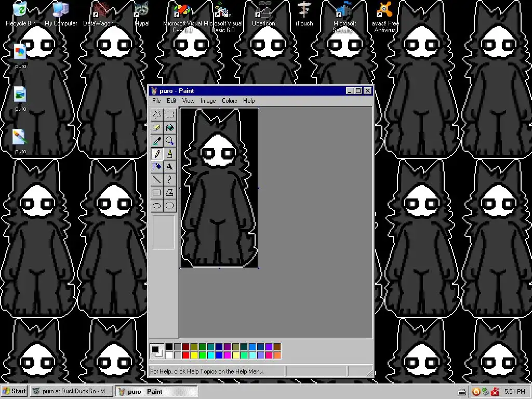The height and width of the screenshot is (399, 532).
Task: Pick the dark red swatch
Action: 185,347
